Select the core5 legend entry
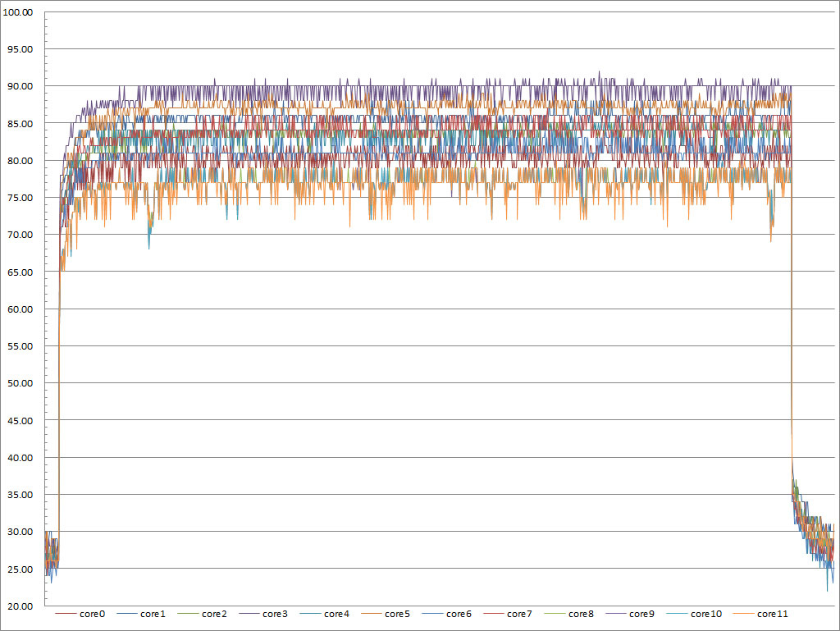840x631 pixels. [x=386, y=614]
